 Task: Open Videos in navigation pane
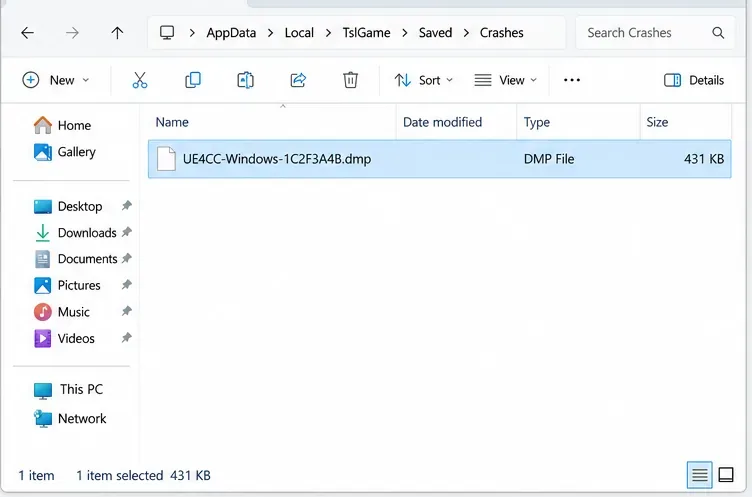(x=64, y=338)
